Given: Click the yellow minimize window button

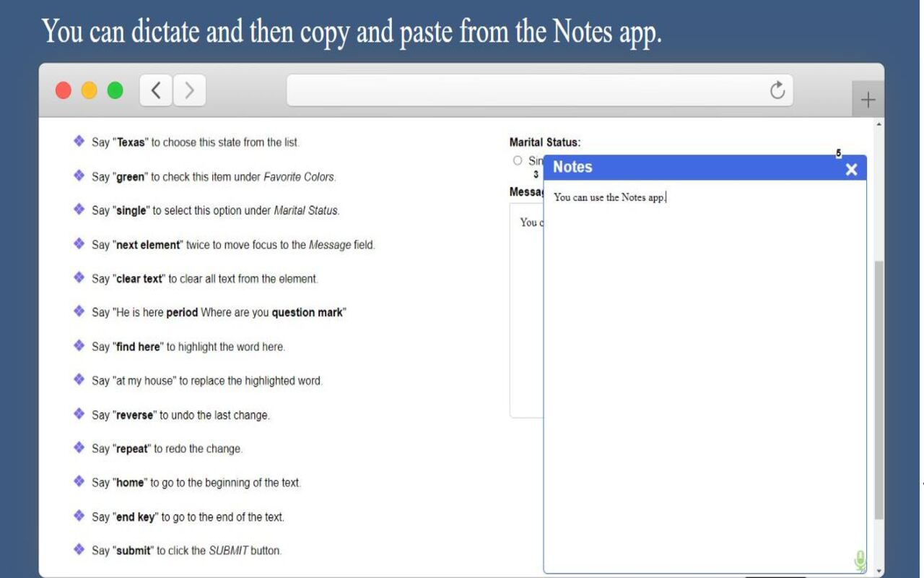Looking at the screenshot, I should [x=90, y=90].
